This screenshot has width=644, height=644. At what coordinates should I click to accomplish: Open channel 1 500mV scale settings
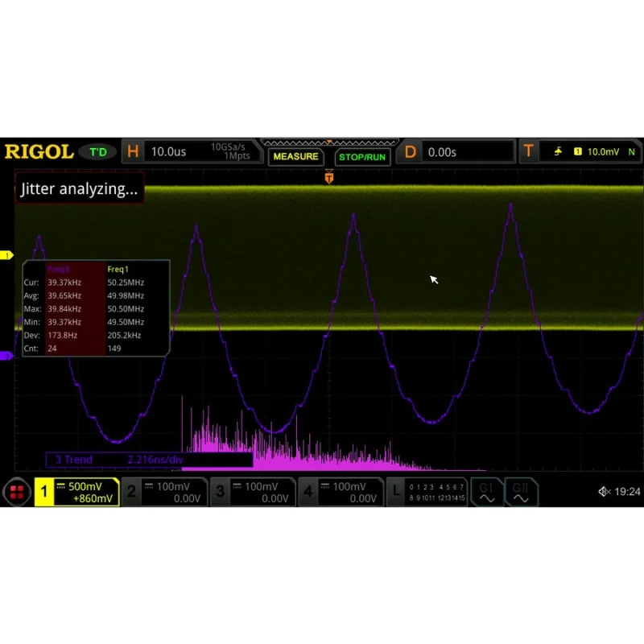[x=85, y=487]
